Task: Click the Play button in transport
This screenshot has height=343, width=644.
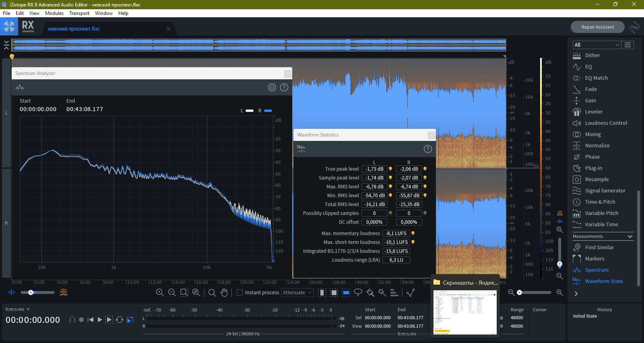Action: [x=100, y=320]
